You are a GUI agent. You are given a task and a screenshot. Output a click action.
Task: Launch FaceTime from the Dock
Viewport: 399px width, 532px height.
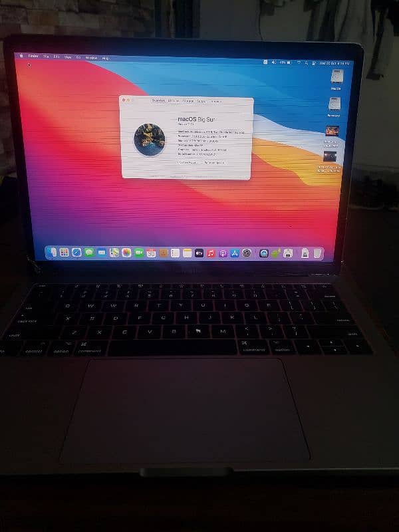point(139,253)
